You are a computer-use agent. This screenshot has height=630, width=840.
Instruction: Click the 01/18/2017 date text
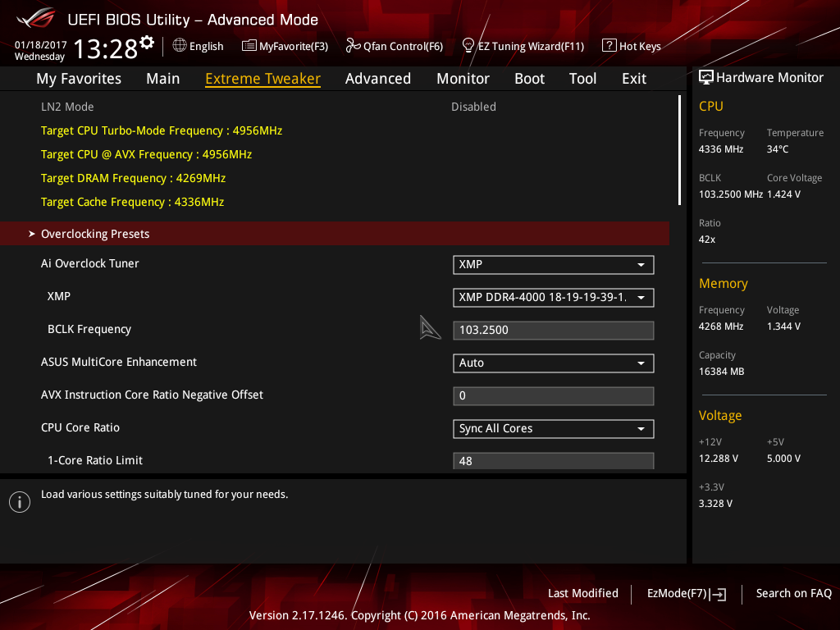point(41,45)
